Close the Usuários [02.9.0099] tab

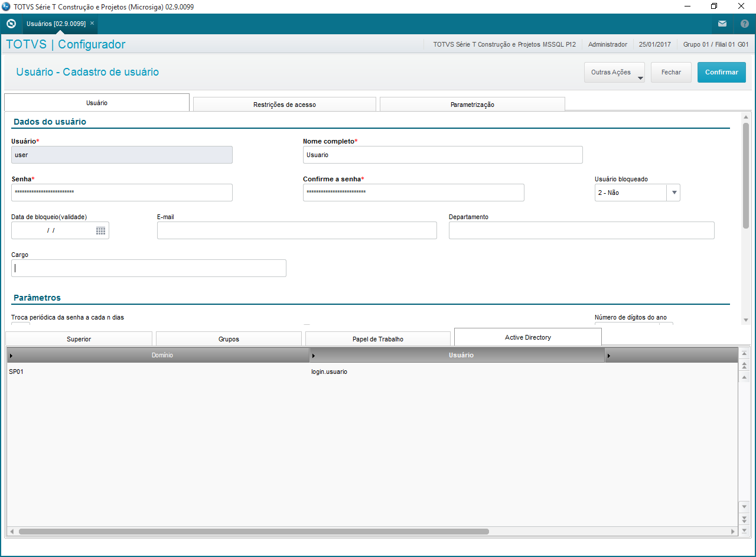(x=92, y=23)
